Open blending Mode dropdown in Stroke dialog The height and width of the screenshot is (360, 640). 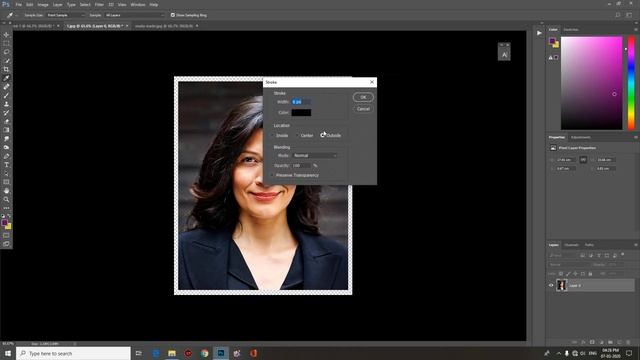pyautogui.click(x=315, y=156)
